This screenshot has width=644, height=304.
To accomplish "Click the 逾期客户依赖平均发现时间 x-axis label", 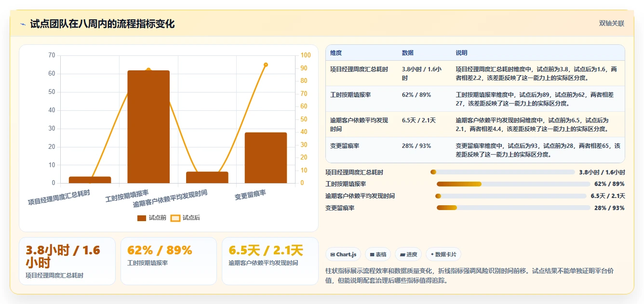I will pos(171,198).
